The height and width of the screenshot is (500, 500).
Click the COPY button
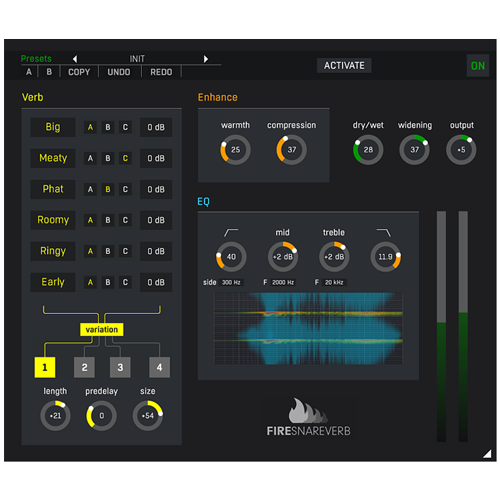79,72
